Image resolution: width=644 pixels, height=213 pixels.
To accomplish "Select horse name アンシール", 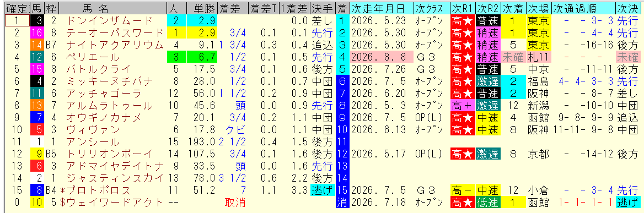I will pos(93,142).
